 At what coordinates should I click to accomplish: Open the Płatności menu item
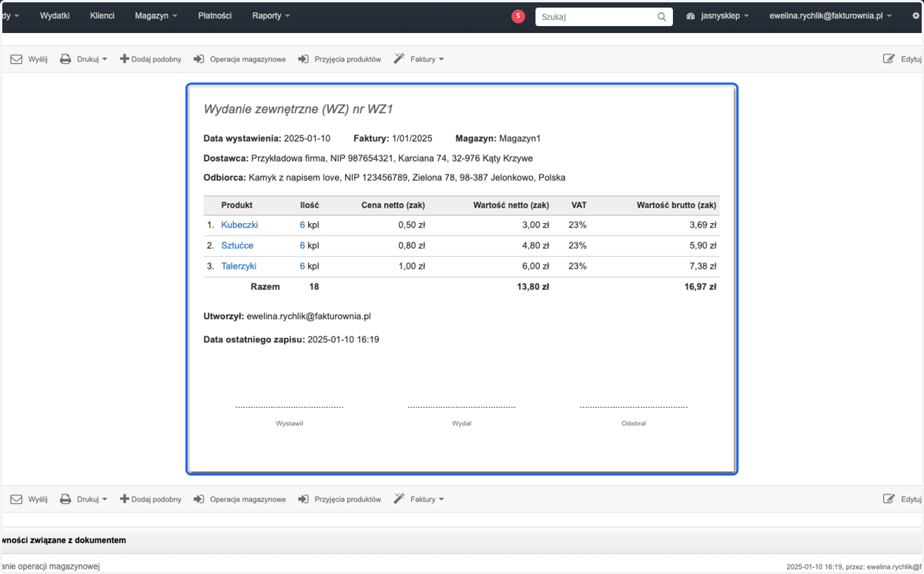pyautogui.click(x=215, y=15)
